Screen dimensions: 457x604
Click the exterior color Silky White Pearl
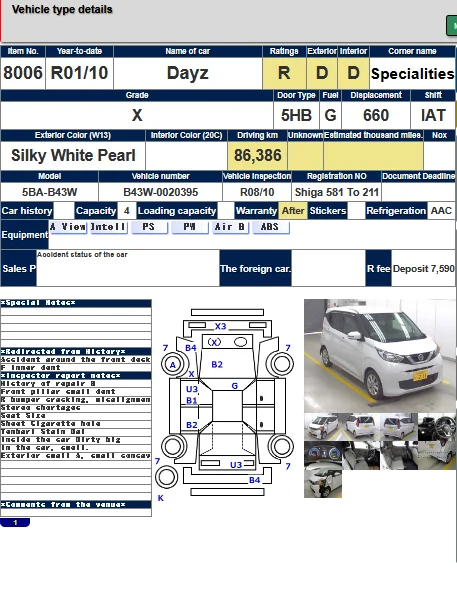(x=73, y=156)
